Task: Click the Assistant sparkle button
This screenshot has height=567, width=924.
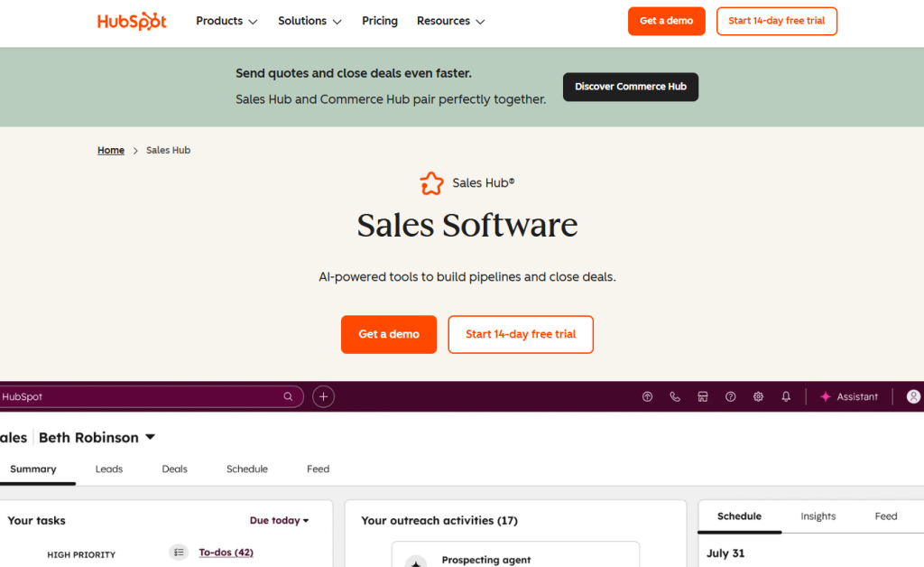Action: coord(849,396)
